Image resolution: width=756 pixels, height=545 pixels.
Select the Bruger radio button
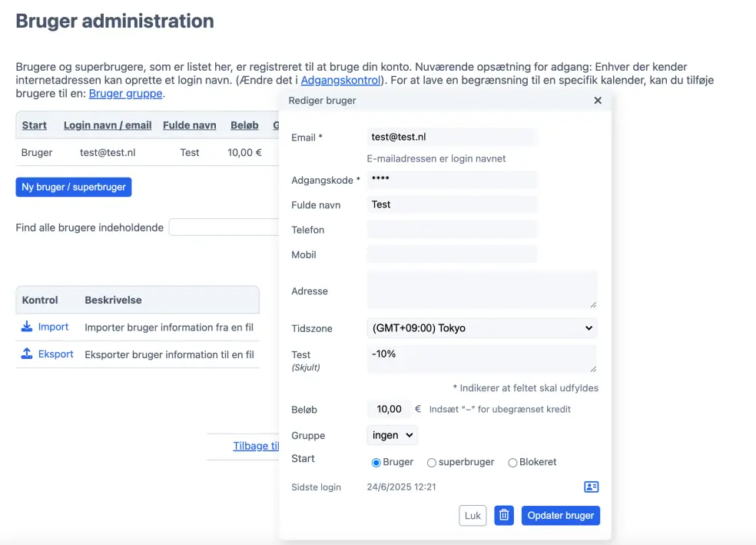[x=376, y=463]
